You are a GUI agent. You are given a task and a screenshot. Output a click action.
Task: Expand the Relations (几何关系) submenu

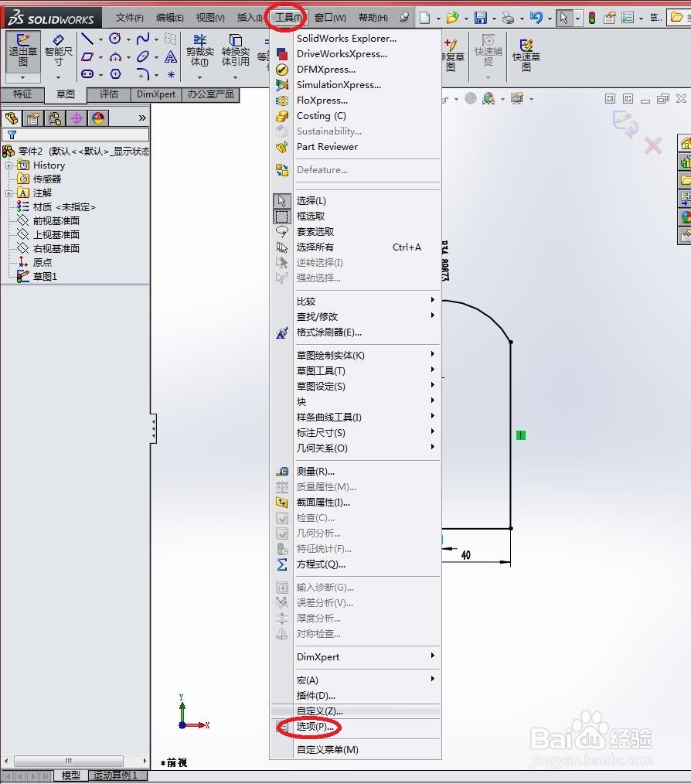coord(356,448)
